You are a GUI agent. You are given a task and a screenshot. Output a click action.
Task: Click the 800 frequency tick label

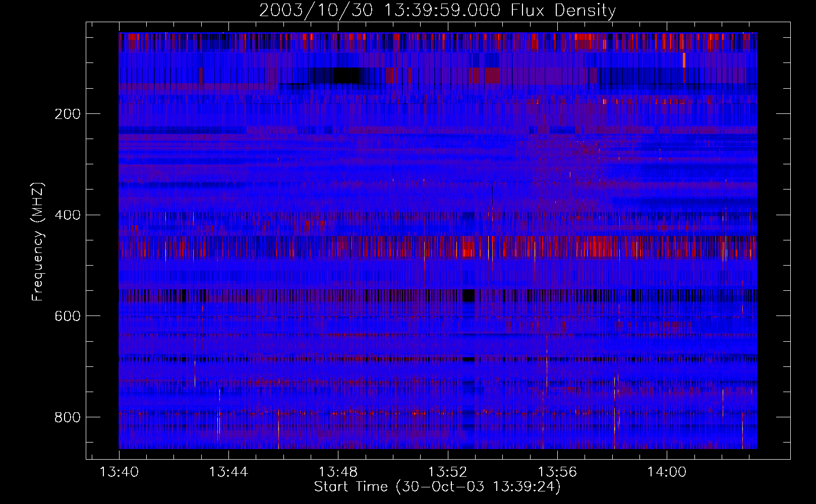pos(68,417)
